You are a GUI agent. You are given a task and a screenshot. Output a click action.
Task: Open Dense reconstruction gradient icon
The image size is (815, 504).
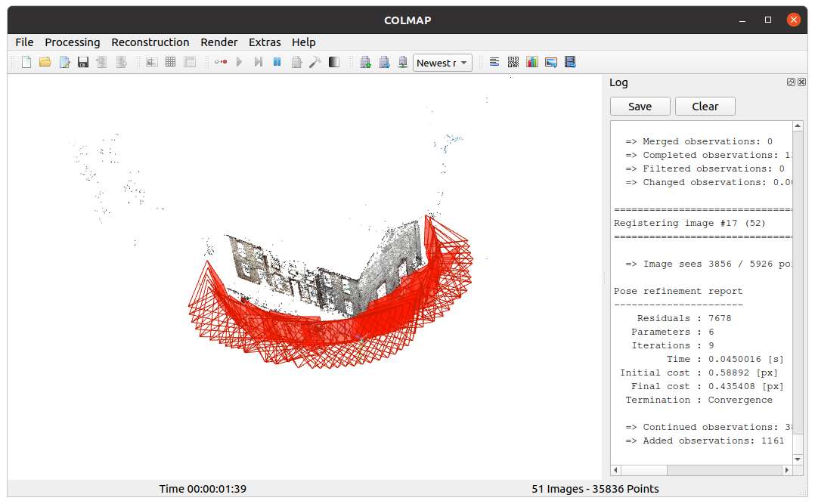pyautogui.click(x=334, y=63)
